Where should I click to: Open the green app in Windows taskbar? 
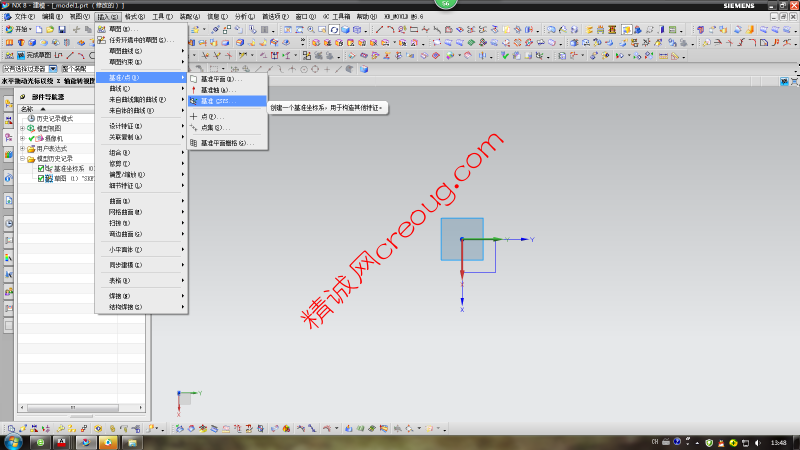point(40,442)
